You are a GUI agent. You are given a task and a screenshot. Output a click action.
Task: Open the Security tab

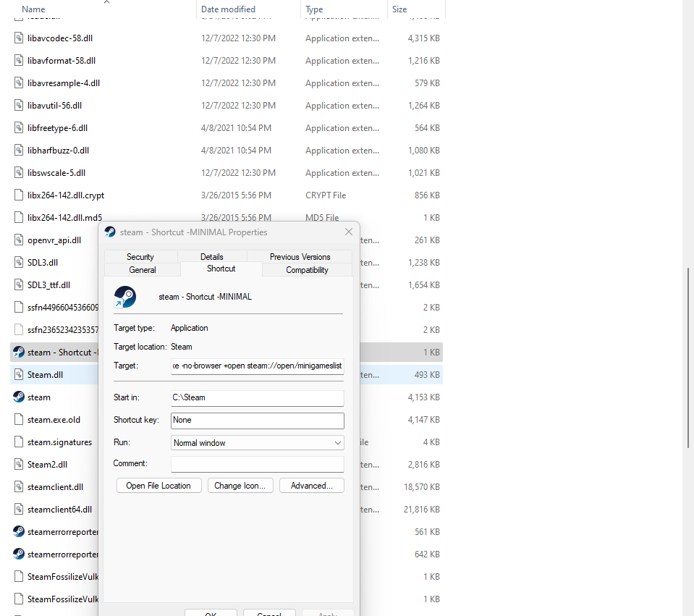coord(140,257)
